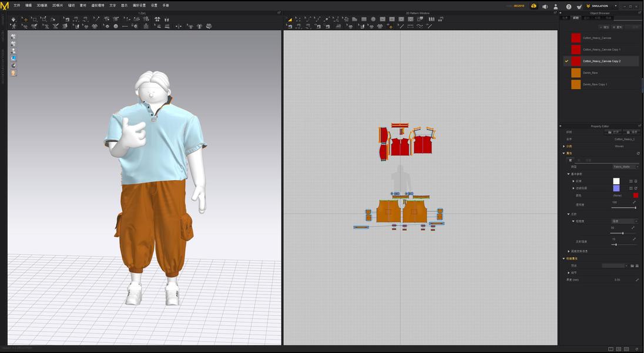
Task: Open the physical property preset dropdown
Action: [x=615, y=266]
